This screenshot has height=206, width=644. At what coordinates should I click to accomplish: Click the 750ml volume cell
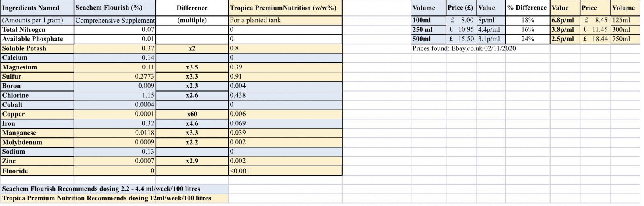click(625, 39)
